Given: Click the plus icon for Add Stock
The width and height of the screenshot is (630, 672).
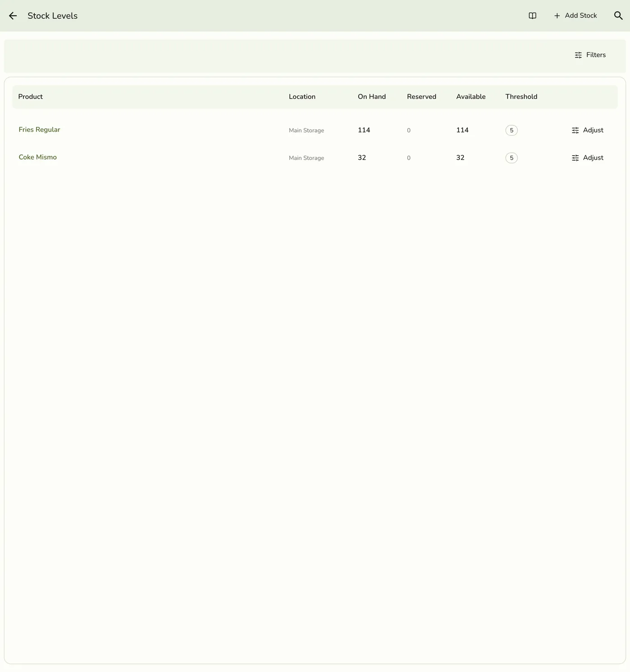Looking at the screenshot, I should [557, 16].
